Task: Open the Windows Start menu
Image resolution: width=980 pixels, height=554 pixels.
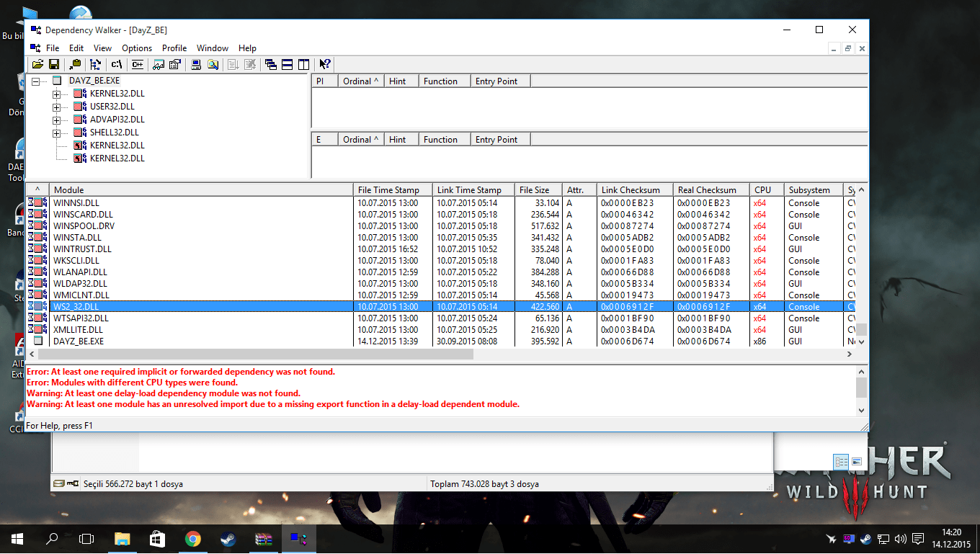Action: 17,539
